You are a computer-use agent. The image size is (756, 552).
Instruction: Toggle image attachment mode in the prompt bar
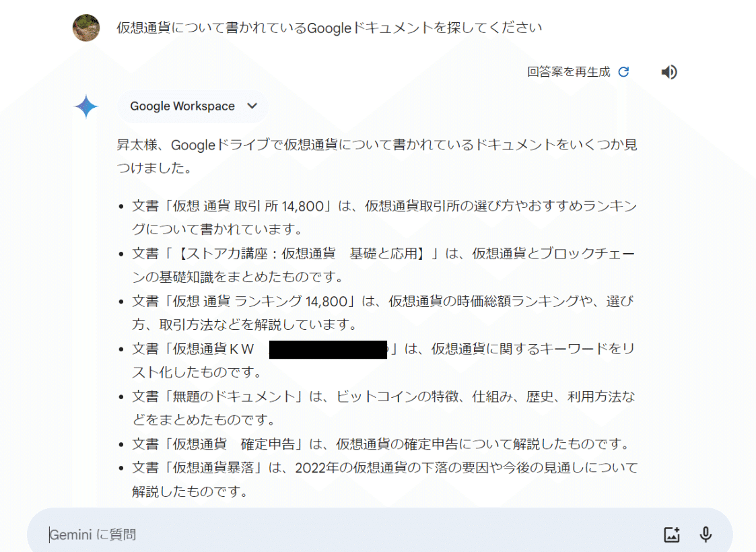pyautogui.click(x=671, y=534)
